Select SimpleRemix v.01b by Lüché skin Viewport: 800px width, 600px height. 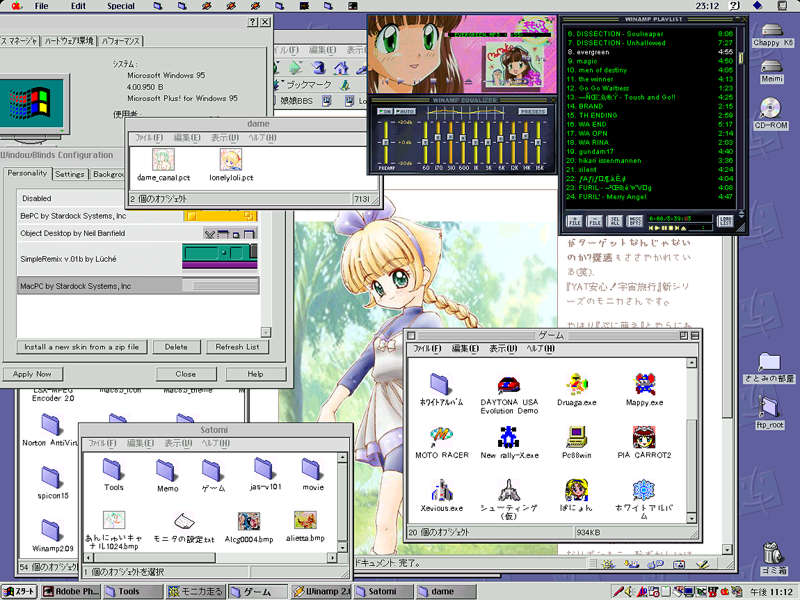(138, 259)
